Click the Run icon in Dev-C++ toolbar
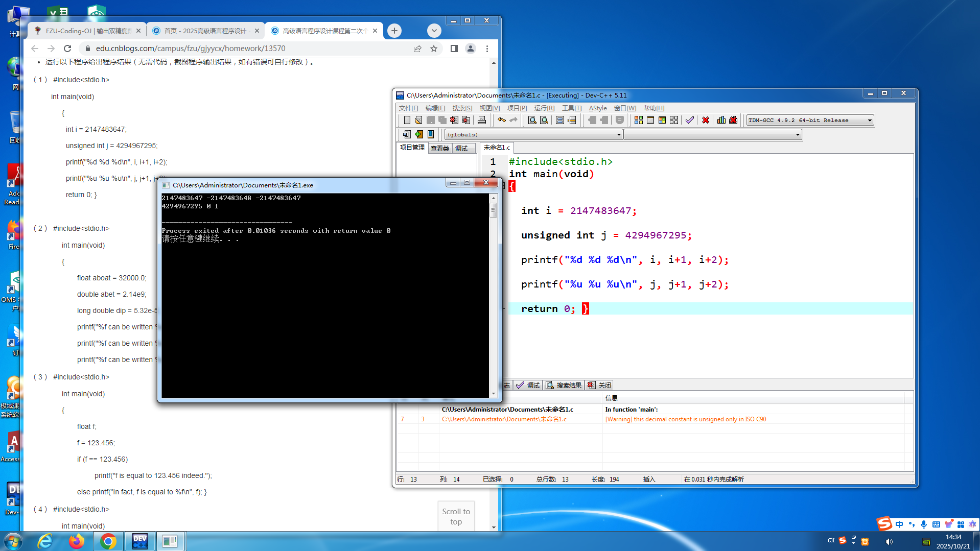The width and height of the screenshot is (980, 551). 650,120
